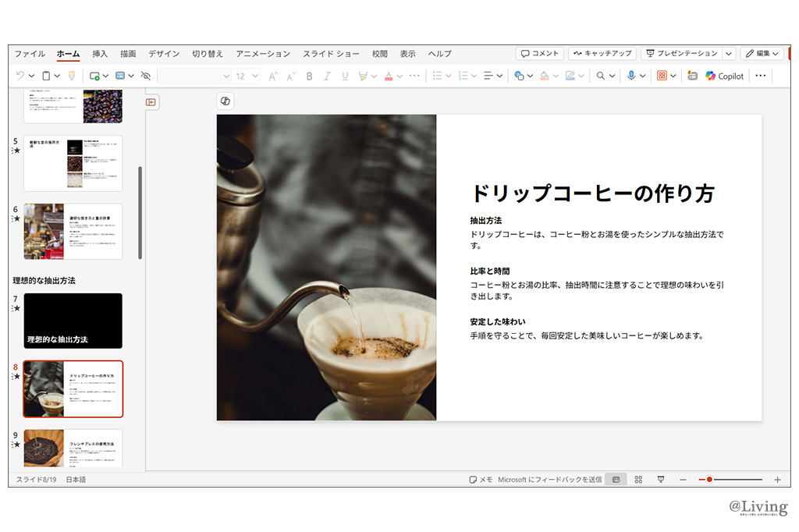Start slideshow from the status bar icon
Screen dimensions: 799x532
[661, 480]
